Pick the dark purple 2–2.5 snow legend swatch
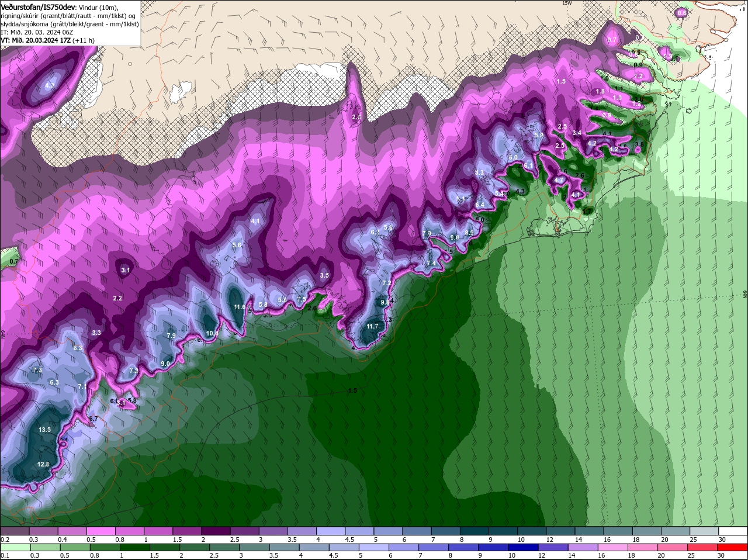The image size is (748, 560). point(216,531)
